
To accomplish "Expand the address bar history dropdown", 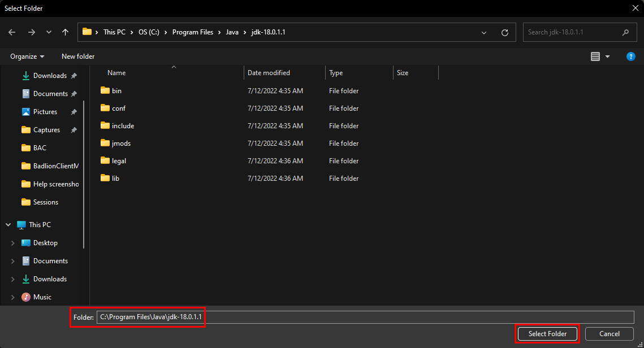I will (484, 32).
